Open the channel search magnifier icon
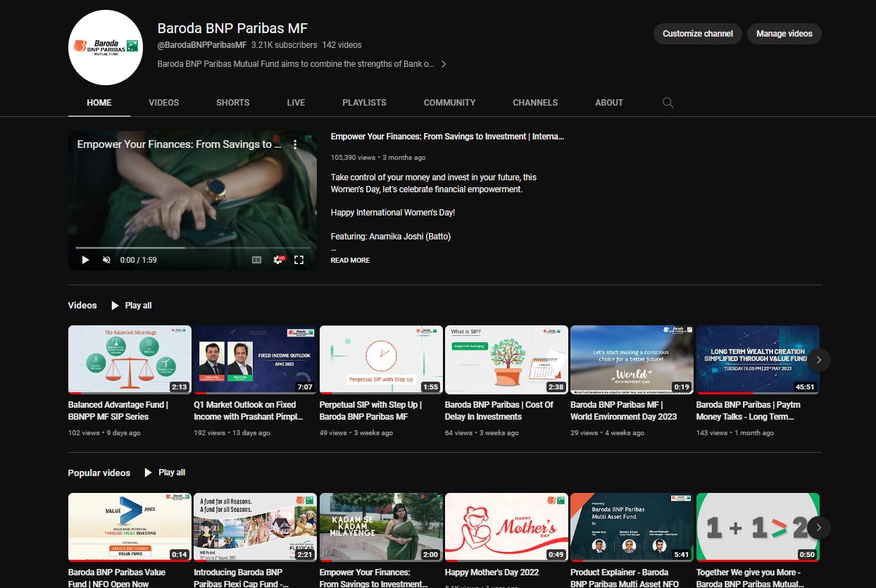The image size is (876, 588). tap(668, 103)
